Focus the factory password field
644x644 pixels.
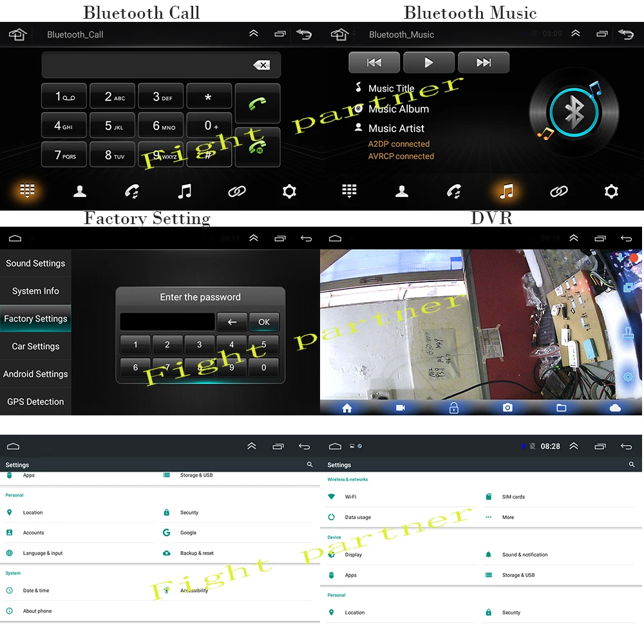pos(167,322)
